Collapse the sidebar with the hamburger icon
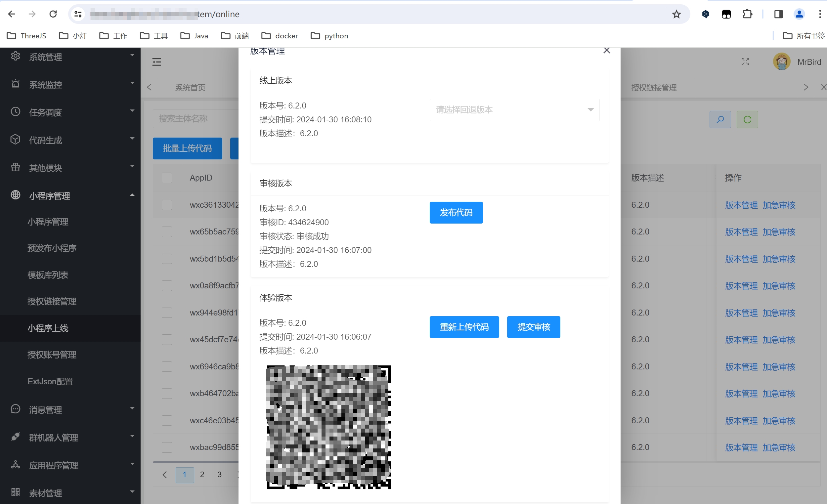This screenshot has width=827, height=504. [x=157, y=62]
